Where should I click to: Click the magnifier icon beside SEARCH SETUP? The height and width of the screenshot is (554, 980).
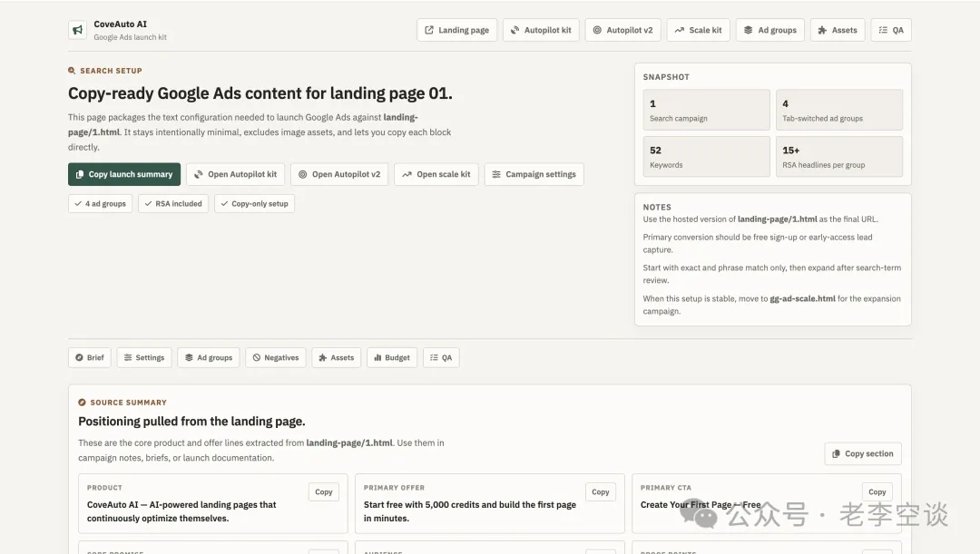tap(72, 71)
